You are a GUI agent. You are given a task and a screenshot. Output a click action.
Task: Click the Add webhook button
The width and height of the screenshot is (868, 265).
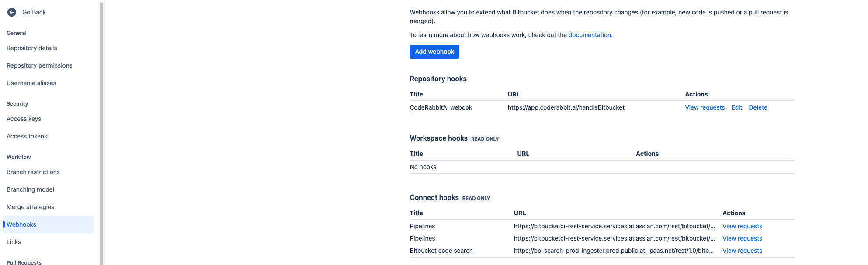pyautogui.click(x=434, y=52)
